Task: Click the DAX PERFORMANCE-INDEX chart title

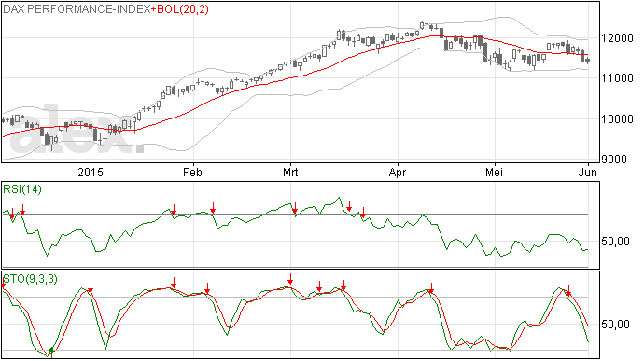Action: click(77, 9)
